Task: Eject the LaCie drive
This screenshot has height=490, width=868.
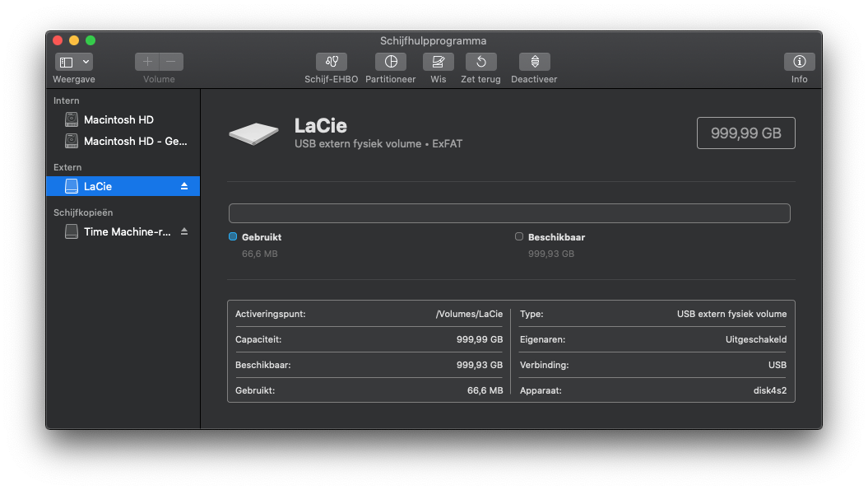Action: pos(184,186)
